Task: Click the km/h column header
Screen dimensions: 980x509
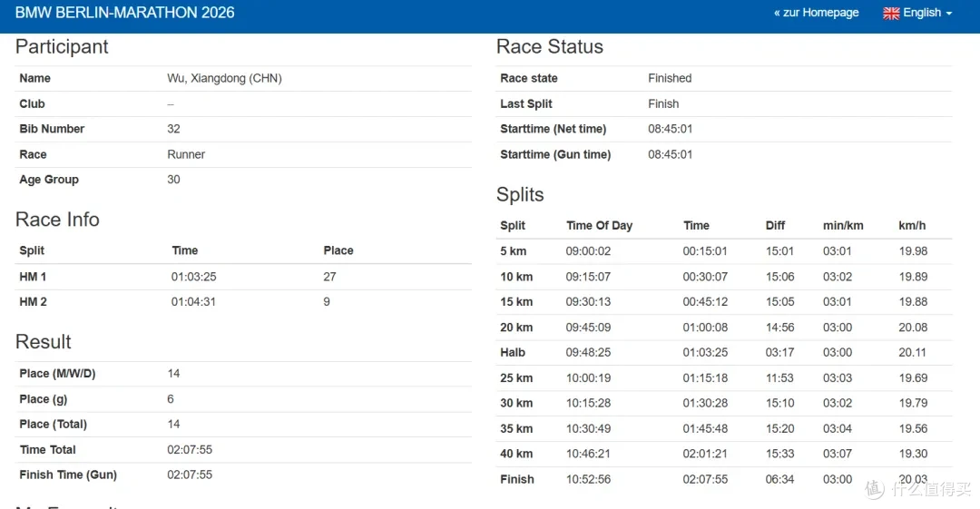Action: (912, 226)
